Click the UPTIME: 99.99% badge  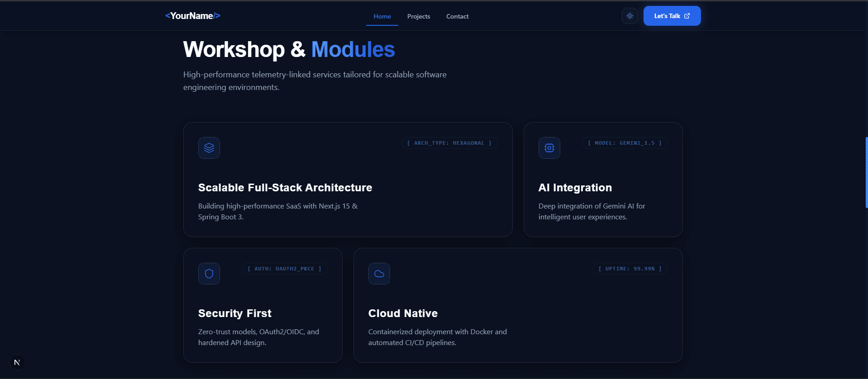coord(630,269)
